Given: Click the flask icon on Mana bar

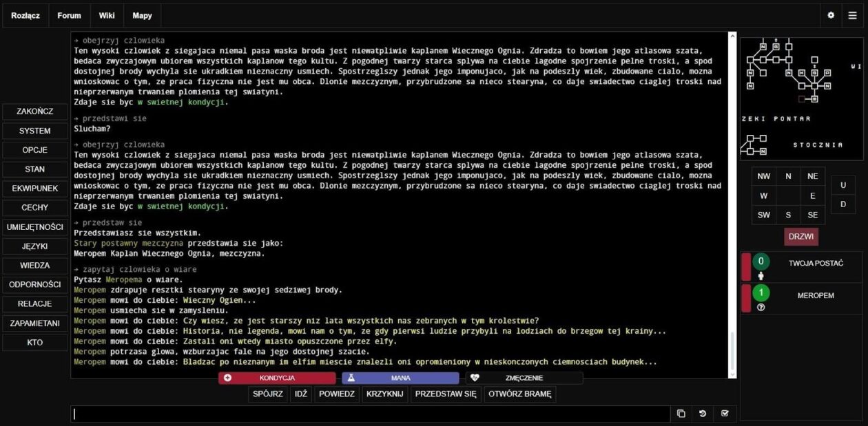Looking at the screenshot, I should (351, 378).
